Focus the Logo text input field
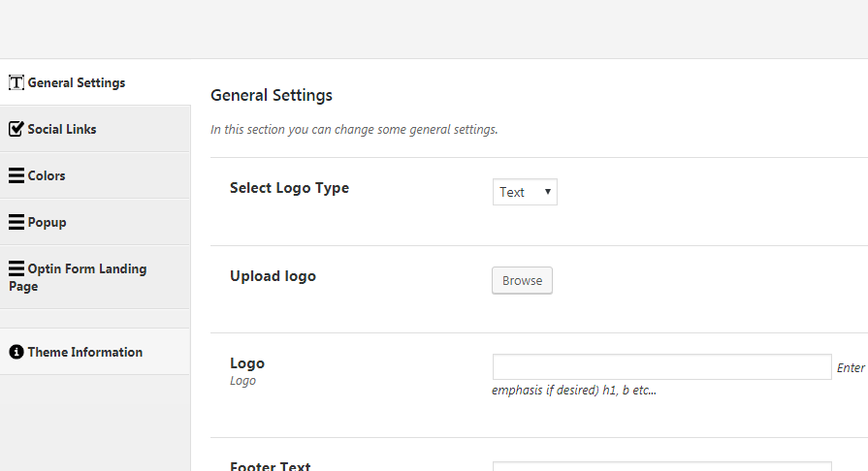The width and height of the screenshot is (868, 471). [x=661, y=366]
